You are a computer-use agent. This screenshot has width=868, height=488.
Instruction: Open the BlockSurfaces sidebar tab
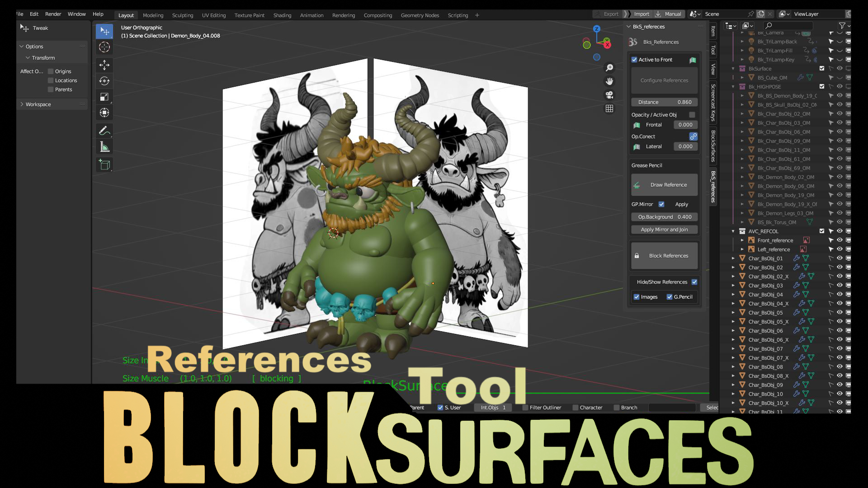click(713, 146)
